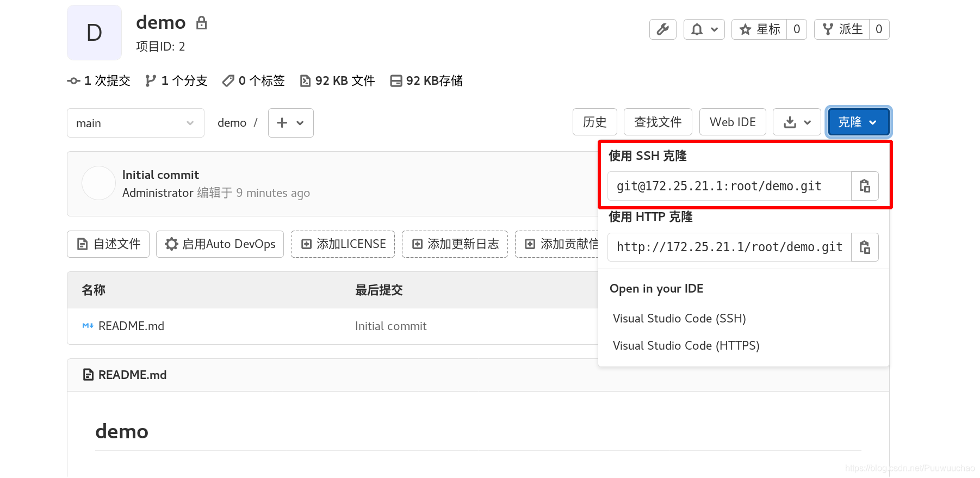
Task: Click the Administrator author avatar
Action: [x=98, y=183]
